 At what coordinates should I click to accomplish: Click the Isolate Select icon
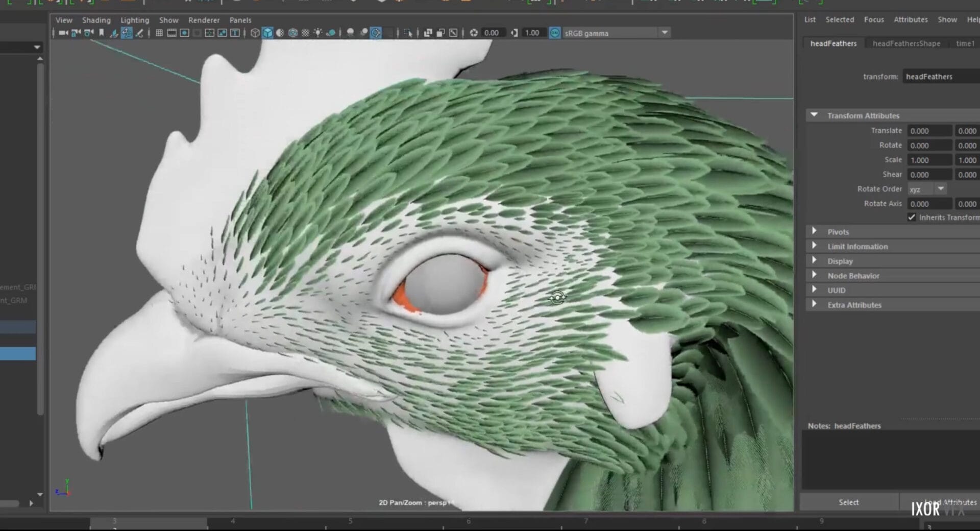pos(408,33)
